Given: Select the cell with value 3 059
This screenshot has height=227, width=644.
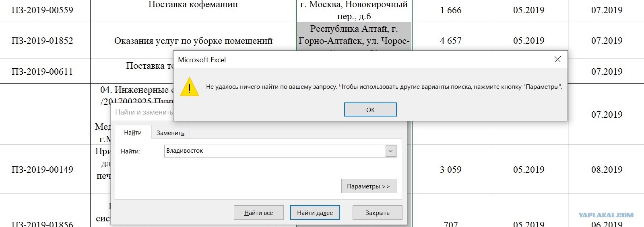Looking at the screenshot, I should (451, 170).
